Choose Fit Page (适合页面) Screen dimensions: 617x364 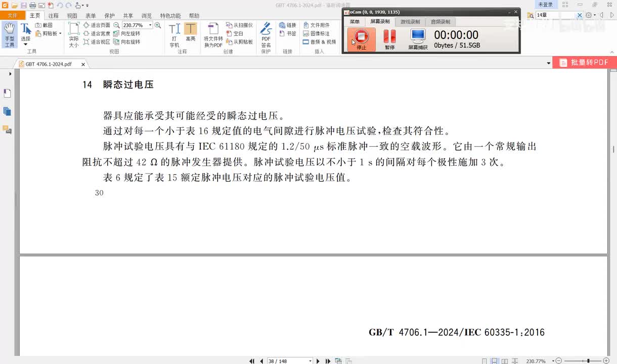pyautogui.click(x=97, y=25)
